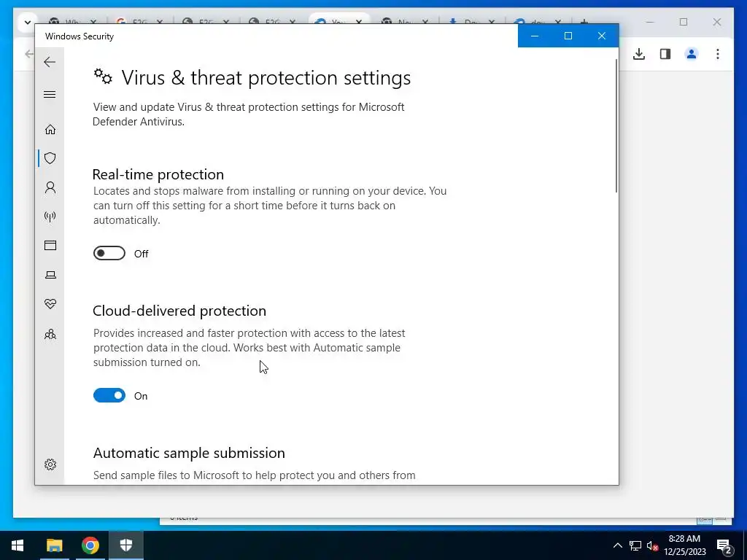Open the network tray icon
This screenshot has width=747, height=560.
tap(635, 545)
